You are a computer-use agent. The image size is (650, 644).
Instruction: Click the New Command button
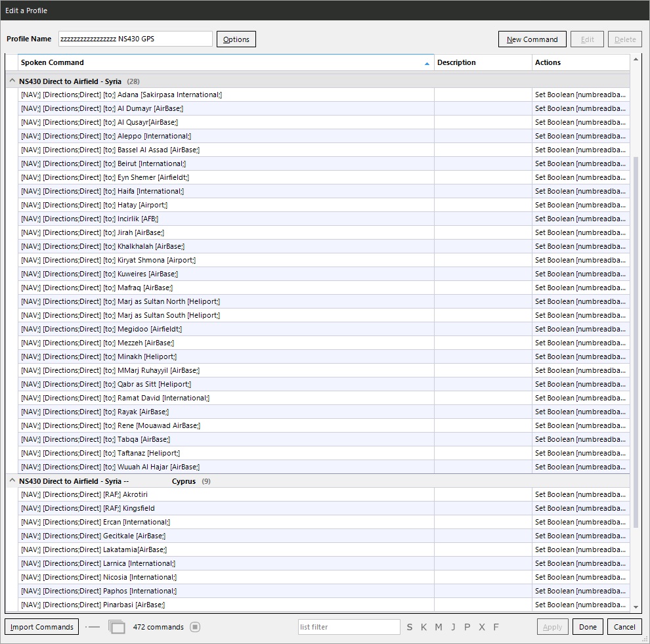532,39
